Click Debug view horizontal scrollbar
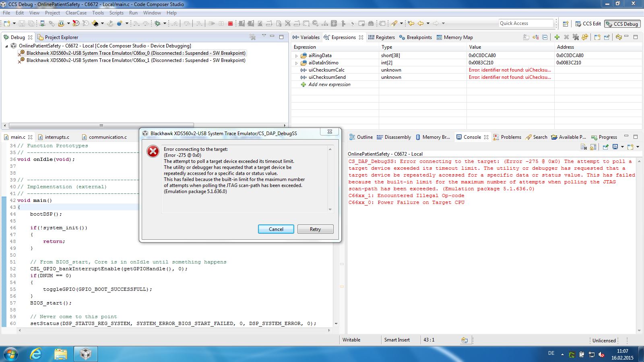The height and width of the screenshot is (362, 644). coord(101,125)
